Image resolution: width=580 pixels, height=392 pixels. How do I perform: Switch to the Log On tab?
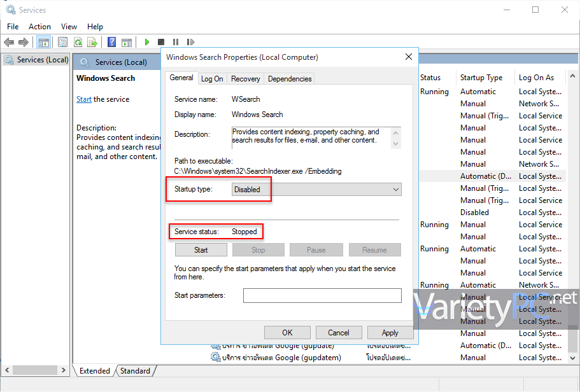click(x=212, y=79)
